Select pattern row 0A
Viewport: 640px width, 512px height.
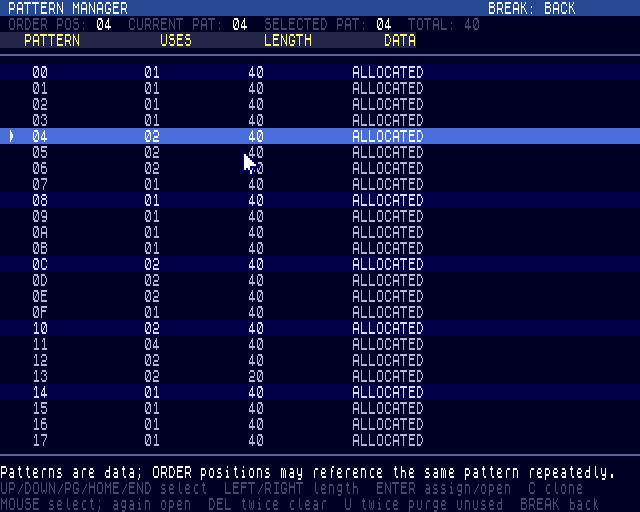pyautogui.click(x=320, y=232)
